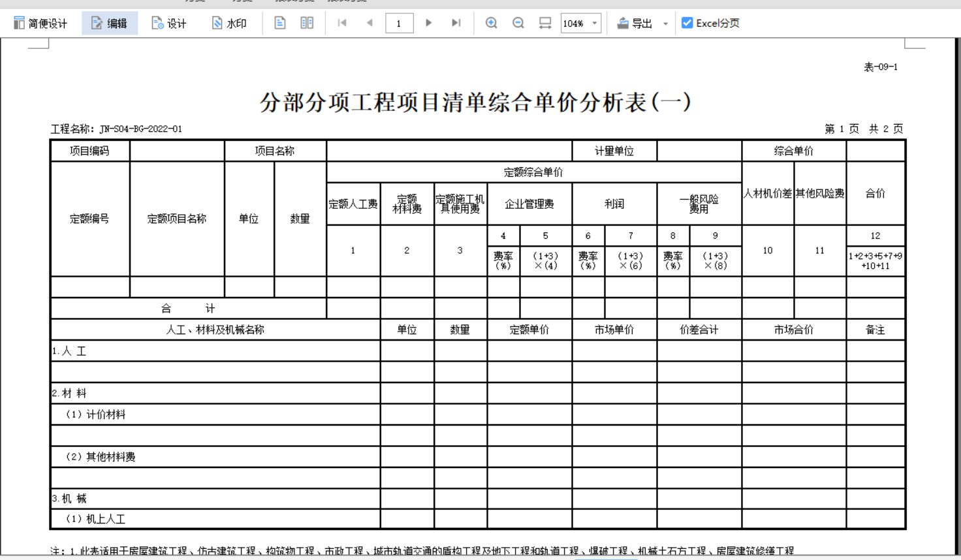961x560 pixels.
Task: Click the 市场合价 column header
Action: click(794, 330)
